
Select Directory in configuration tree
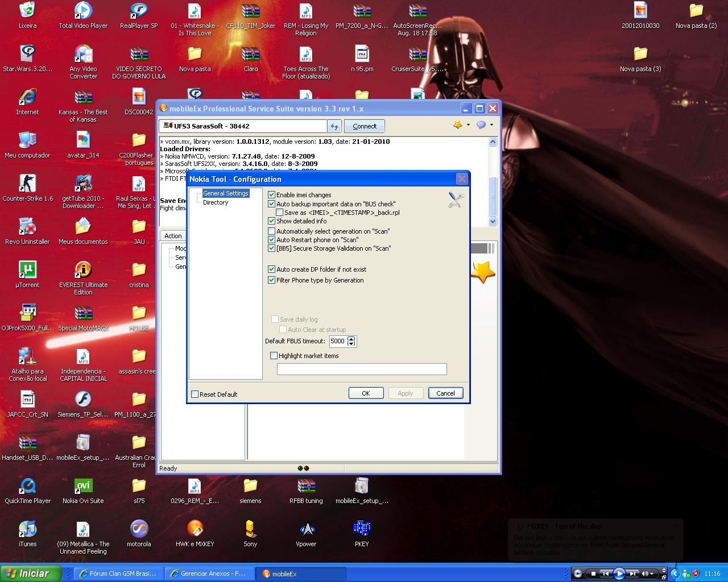coord(216,202)
